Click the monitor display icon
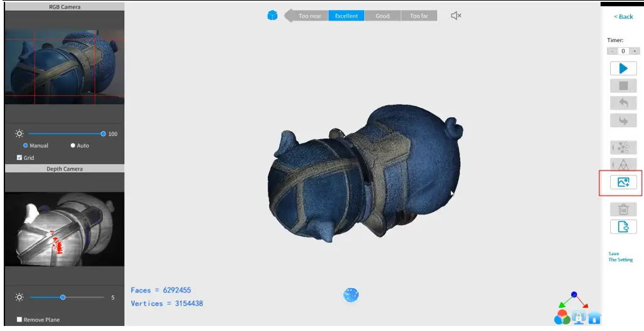This screenshot has height=331, width=644. 579,317
